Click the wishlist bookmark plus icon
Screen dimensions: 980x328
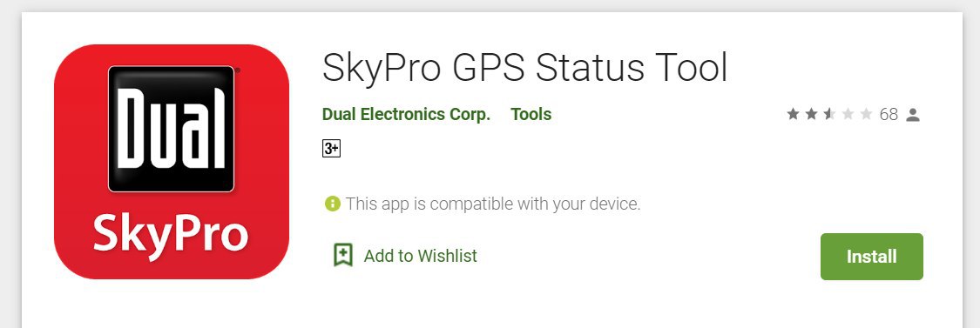click(343, 256)
